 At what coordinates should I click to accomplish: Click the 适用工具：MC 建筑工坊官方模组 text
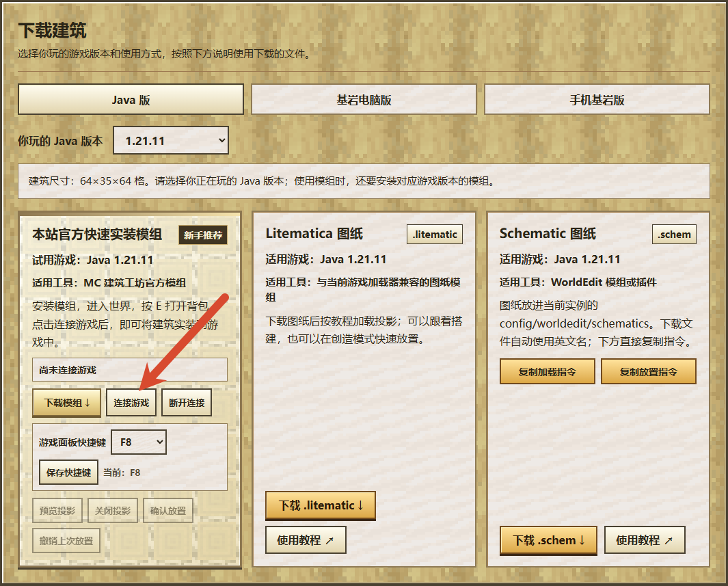[x=109, y=283]
